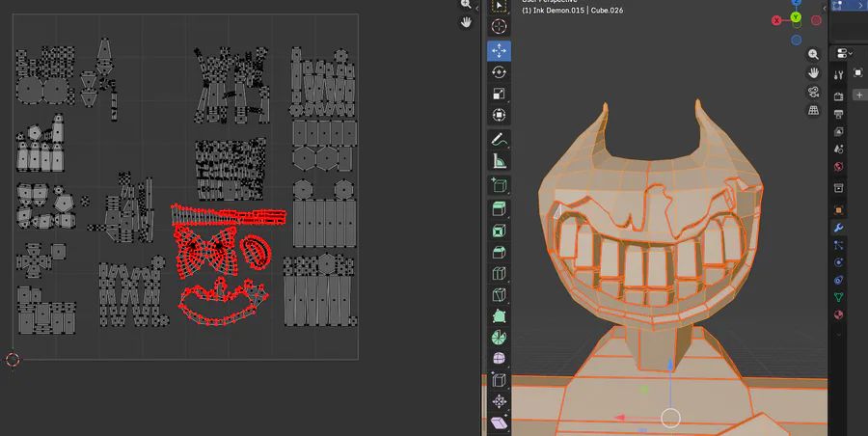868x436 pixels.
Task: Click the plus add button in Properties
Action: (859, 95)
